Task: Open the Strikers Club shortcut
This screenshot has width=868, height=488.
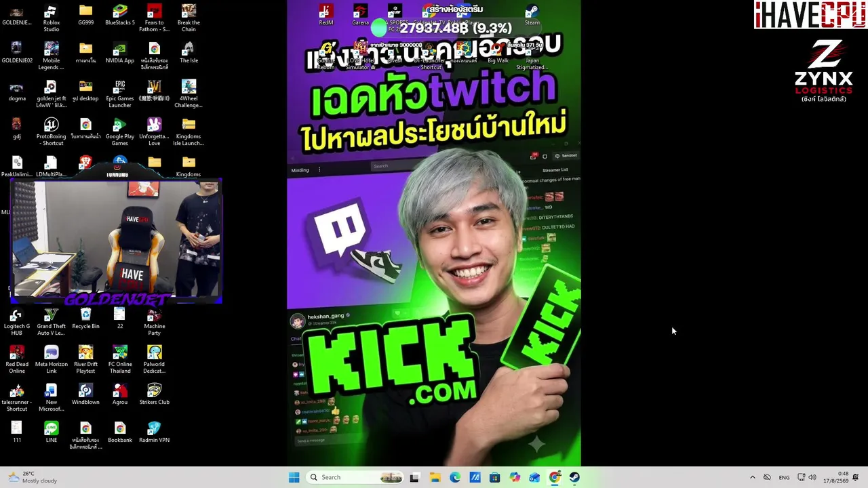Action: pos(154,394)
